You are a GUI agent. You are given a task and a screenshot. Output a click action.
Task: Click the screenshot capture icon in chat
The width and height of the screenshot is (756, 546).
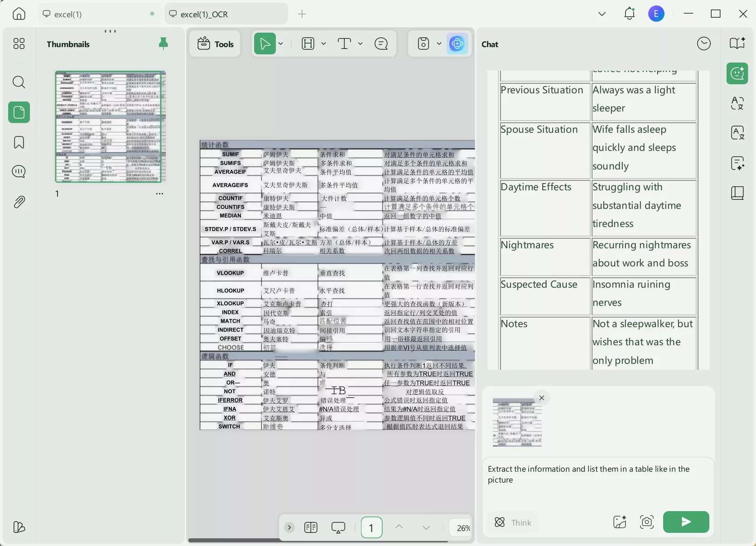coord(646,522)
